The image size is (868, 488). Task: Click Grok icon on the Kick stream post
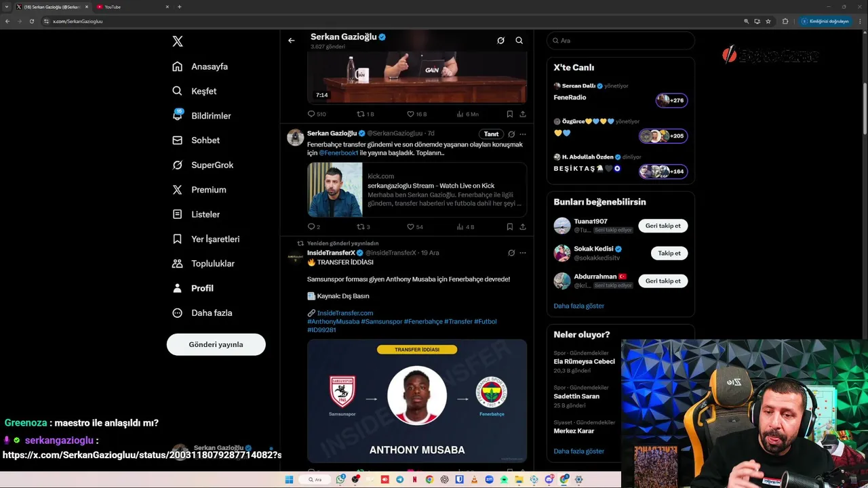[x=511, y=134]
